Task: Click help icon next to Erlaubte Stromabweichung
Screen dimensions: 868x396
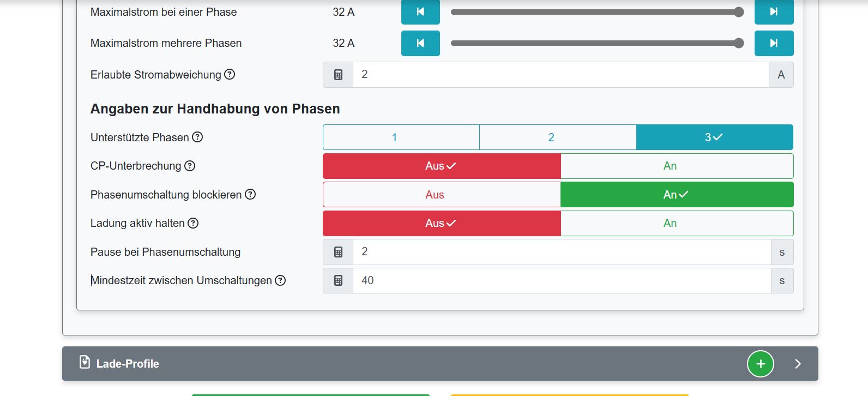Action: pos(230,75)
